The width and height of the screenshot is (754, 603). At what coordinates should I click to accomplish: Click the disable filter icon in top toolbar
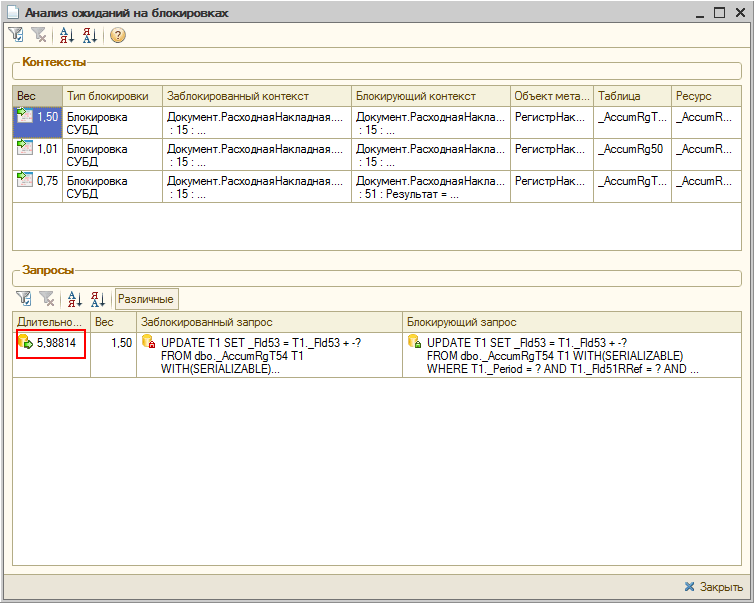coord(39,35)
